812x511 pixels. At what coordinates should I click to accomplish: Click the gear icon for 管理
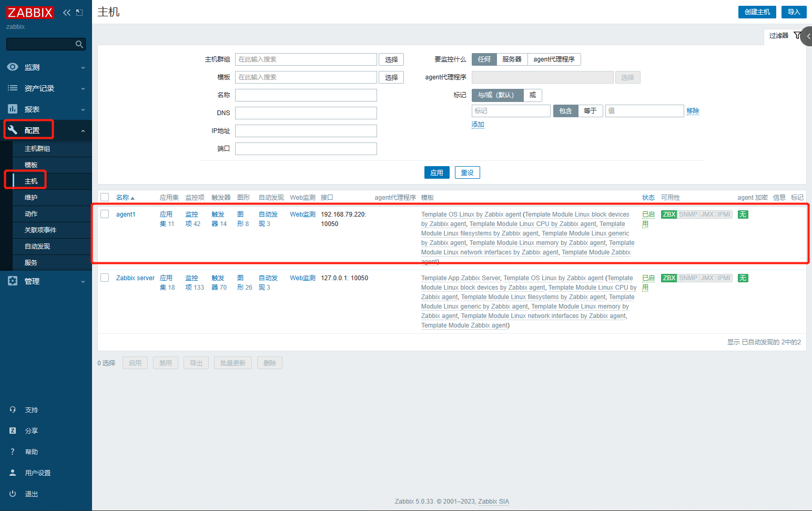coord(13,281)
